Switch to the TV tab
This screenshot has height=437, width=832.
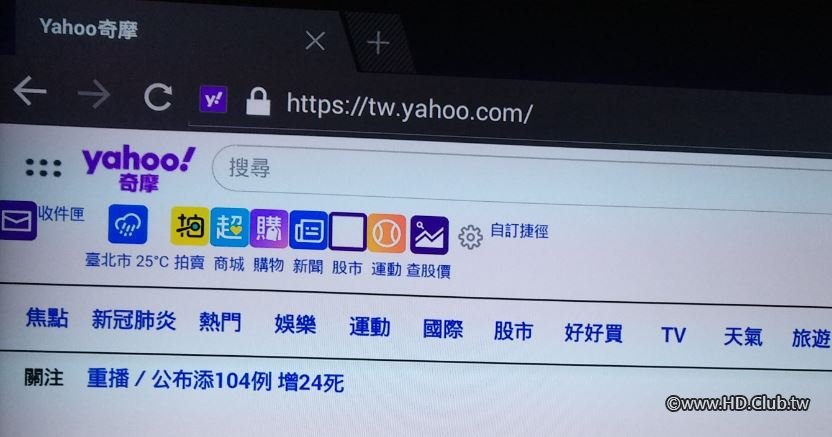pyautogui.click(x=673, y=335)
